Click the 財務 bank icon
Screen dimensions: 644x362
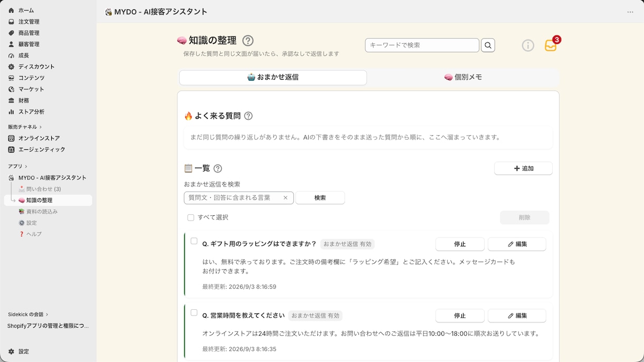point(11,100)
